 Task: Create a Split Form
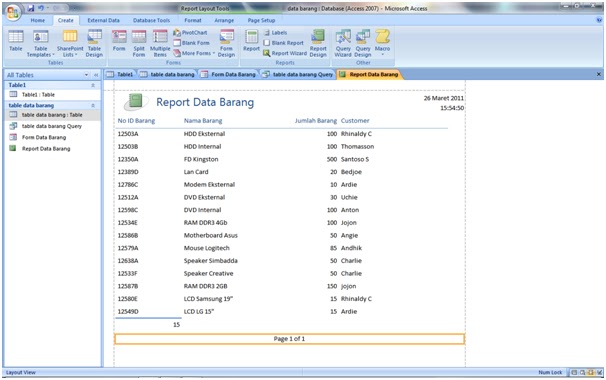[x=139, y=43]
